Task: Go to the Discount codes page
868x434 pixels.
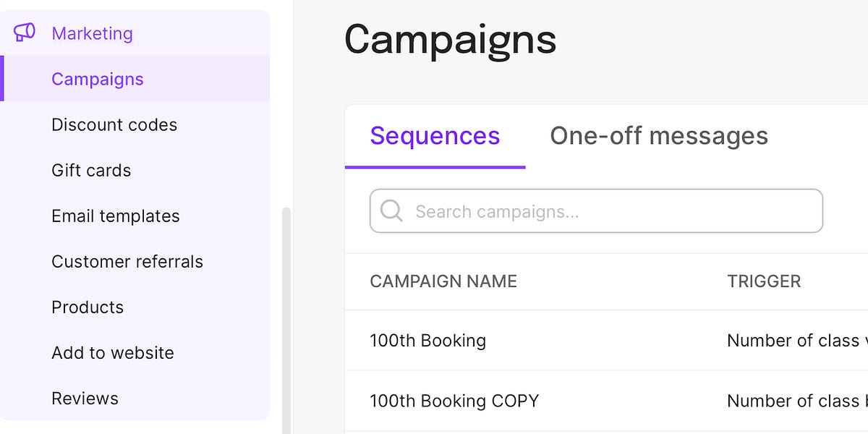Action: (x=114, y=124)
